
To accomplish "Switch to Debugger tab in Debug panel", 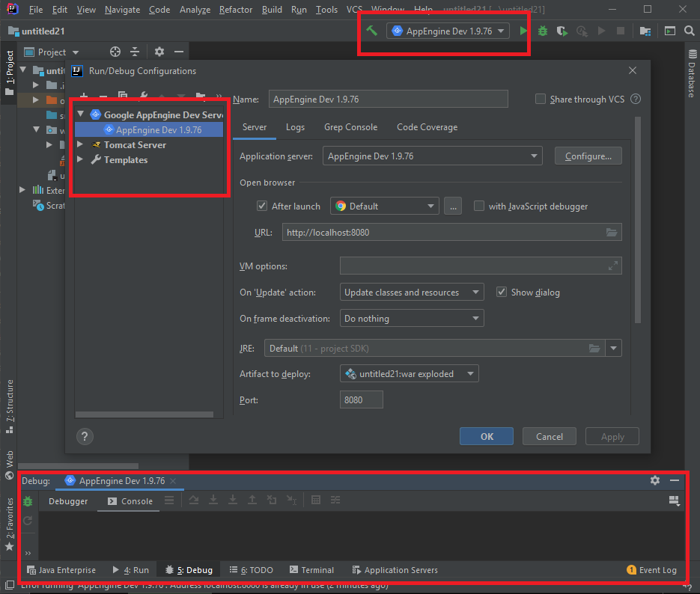I will coord(68,500).
